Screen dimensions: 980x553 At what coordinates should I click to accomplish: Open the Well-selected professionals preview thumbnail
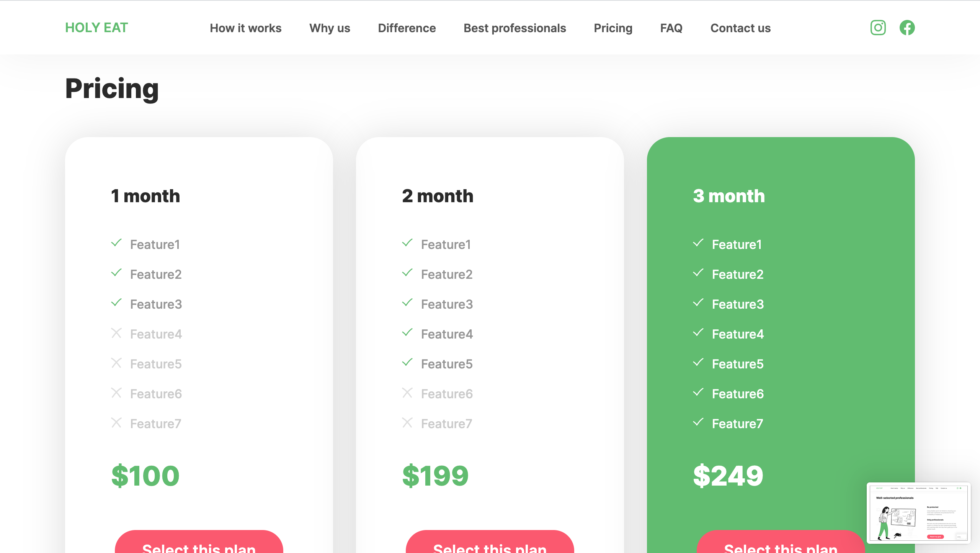(918, 513)
